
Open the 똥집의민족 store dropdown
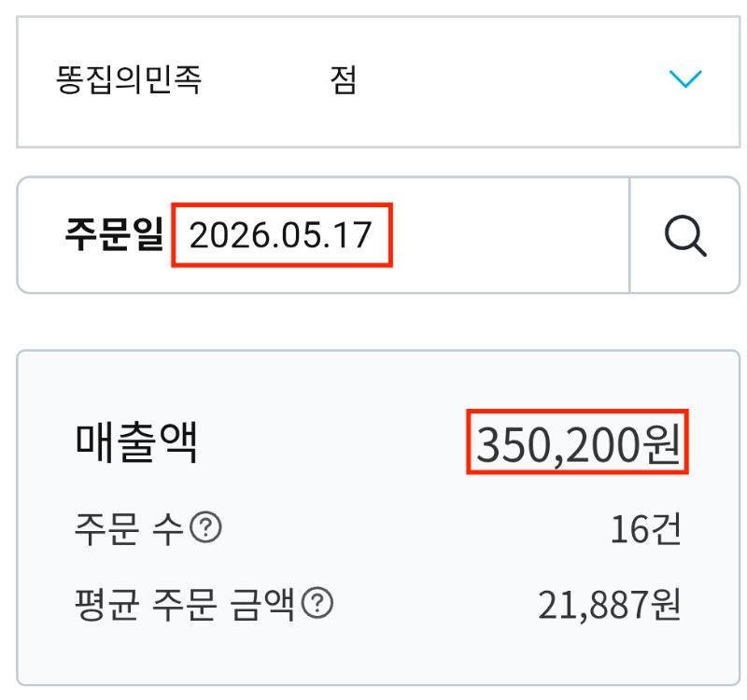378,82
